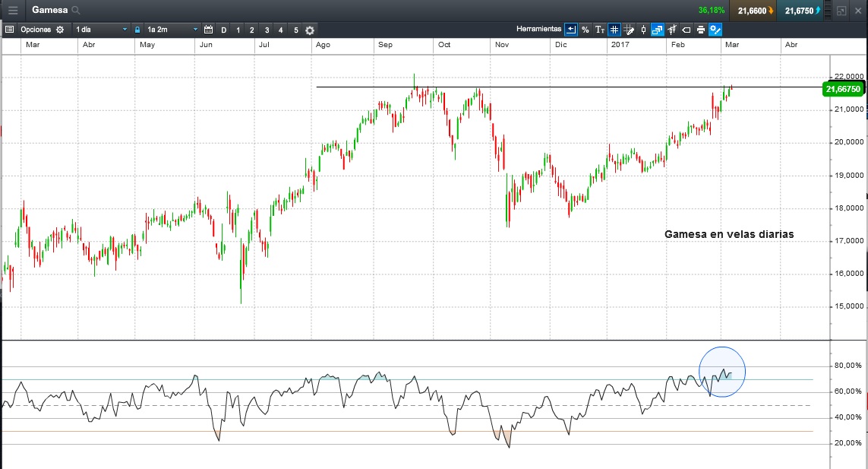Viewport: 868px width, 469px height.
Task: Select the D preset button
Action: coord(223,30)
